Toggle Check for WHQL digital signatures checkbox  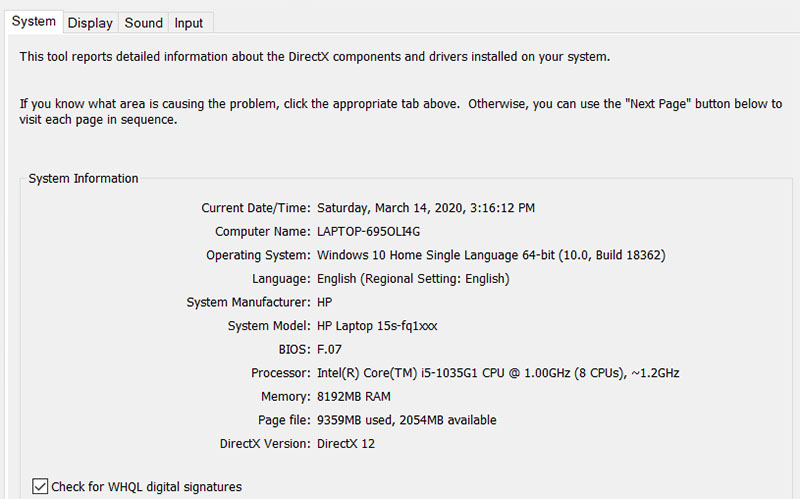tap(41, 487)
